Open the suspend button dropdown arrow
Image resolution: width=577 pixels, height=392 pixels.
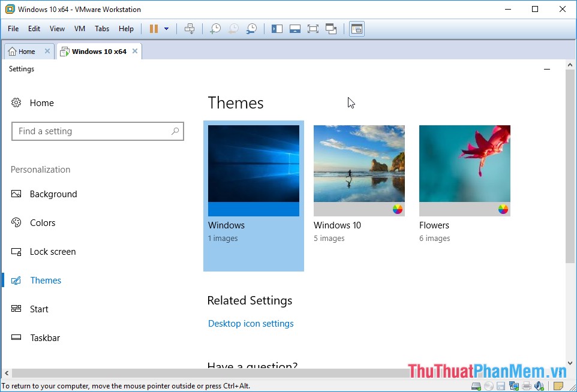pos(166,28)
